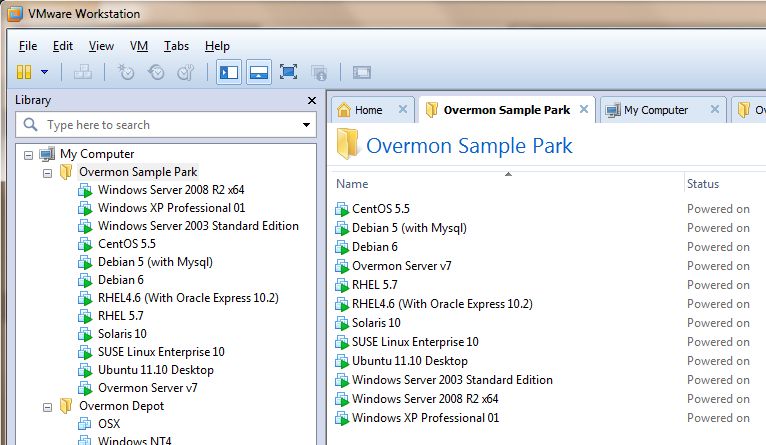Click the RHEL 5.7 VM icon in the list

click(x=342, y=285)
